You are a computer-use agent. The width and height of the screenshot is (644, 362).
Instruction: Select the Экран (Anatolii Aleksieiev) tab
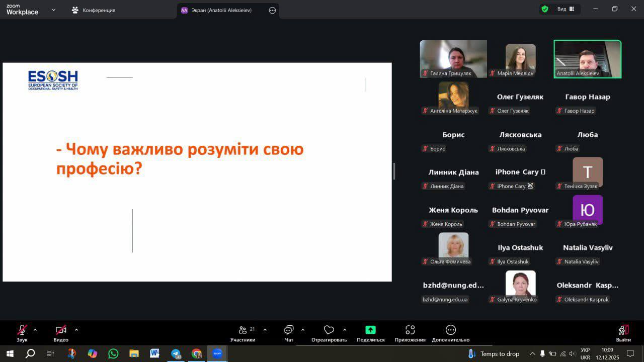221,10
